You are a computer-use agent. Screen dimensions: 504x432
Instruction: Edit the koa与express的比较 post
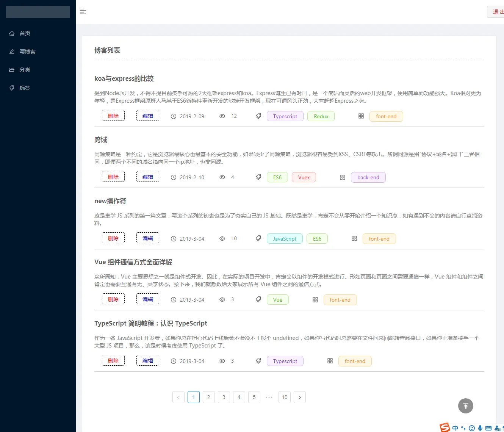pyautogui.click(x=148, y=116)
